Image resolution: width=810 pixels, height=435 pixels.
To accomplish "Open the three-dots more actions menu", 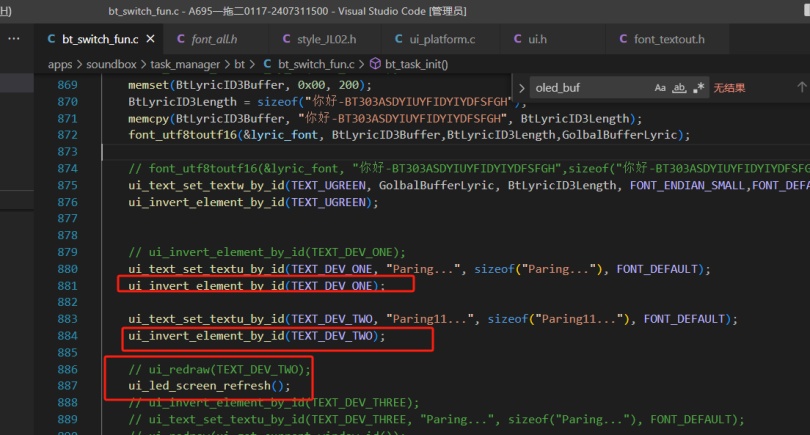I will tap(14, 39).
